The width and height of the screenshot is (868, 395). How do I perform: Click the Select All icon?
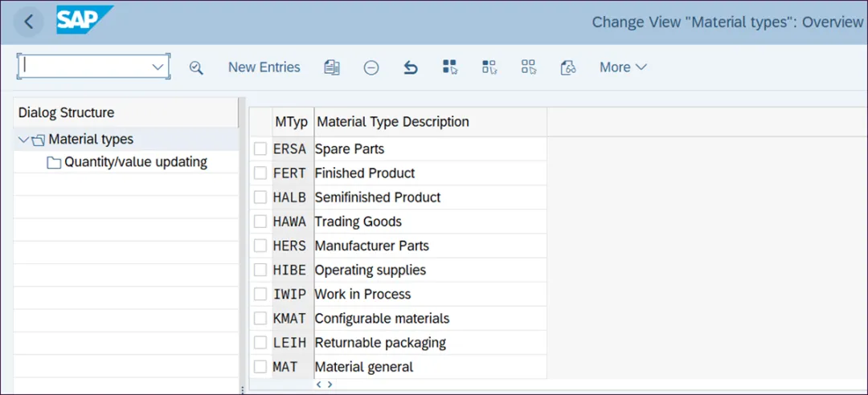[450, 67]
